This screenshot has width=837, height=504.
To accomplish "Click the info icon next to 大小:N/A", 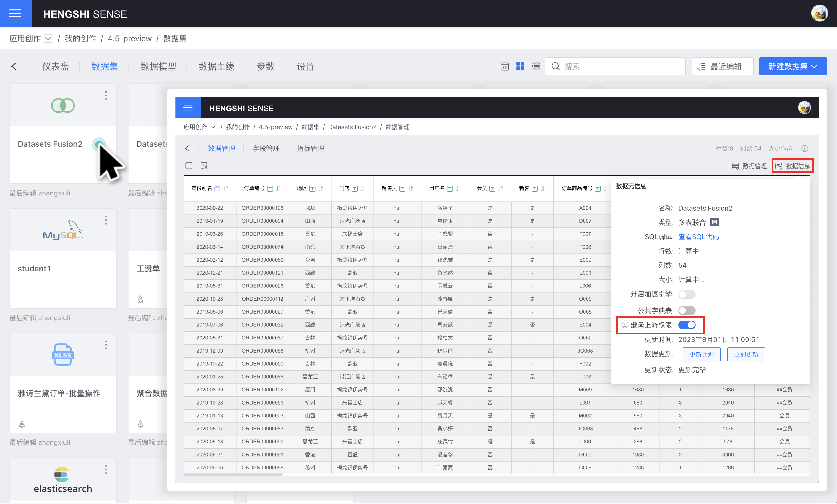I will [805, 149].
